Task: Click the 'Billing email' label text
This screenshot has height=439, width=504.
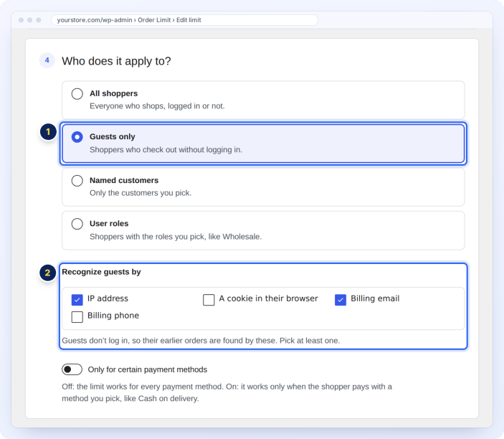Action: point(375,298)
